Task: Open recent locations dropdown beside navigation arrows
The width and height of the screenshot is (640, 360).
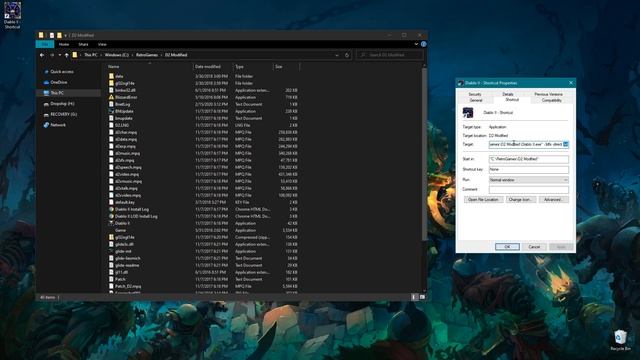Action: coord(60,55)
